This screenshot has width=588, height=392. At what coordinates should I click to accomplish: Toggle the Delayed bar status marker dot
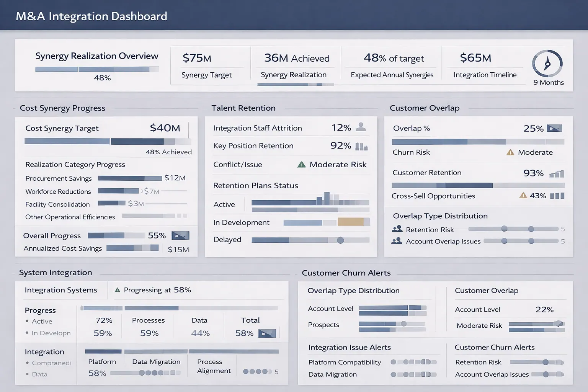click(x=340, y=240)
